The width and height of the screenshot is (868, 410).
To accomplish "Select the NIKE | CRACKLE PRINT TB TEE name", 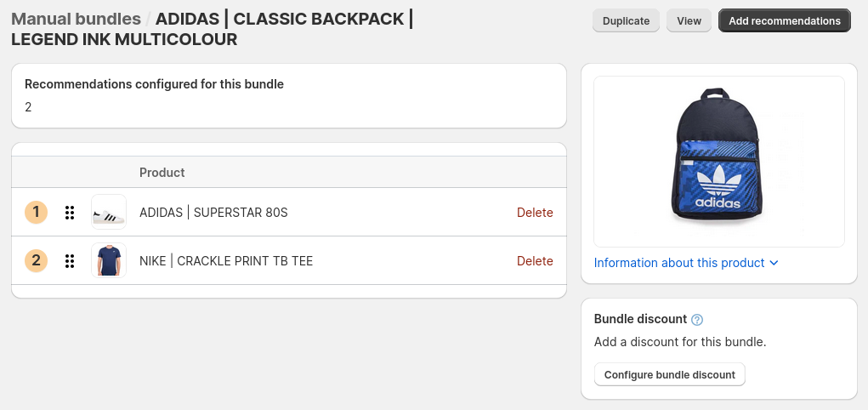I will (x=226, y=261).
